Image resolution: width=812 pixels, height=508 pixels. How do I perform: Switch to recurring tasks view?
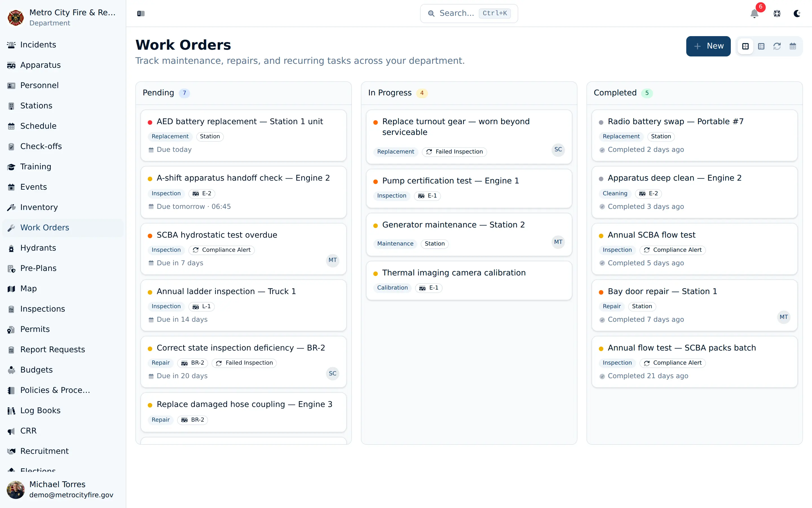777,46
